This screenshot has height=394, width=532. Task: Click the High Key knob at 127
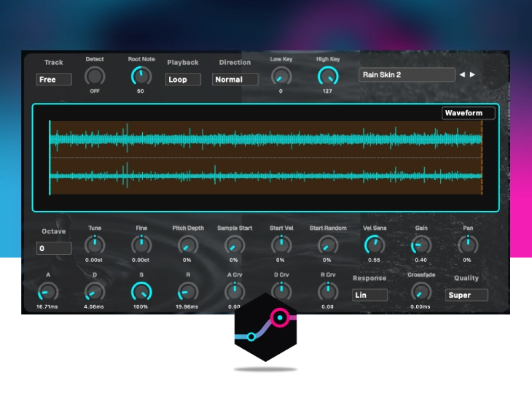coord(328,76)
